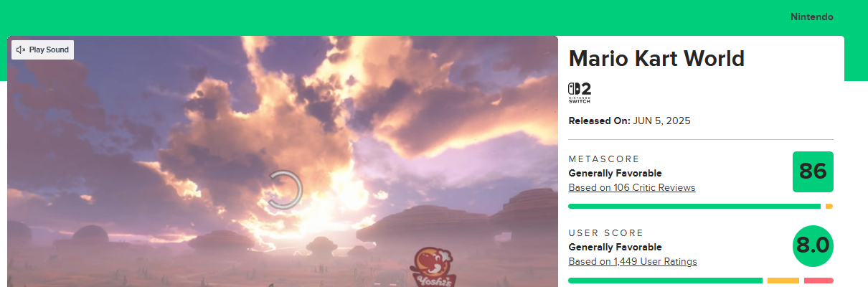Click the red negative segment of the user score bar

pyautogui.click(x=819, y=281)
